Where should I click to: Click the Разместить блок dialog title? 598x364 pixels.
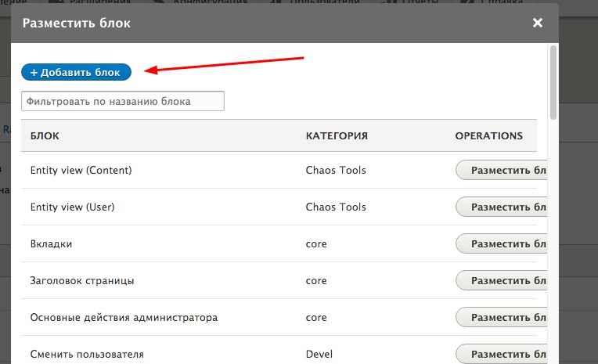(76, 23)
